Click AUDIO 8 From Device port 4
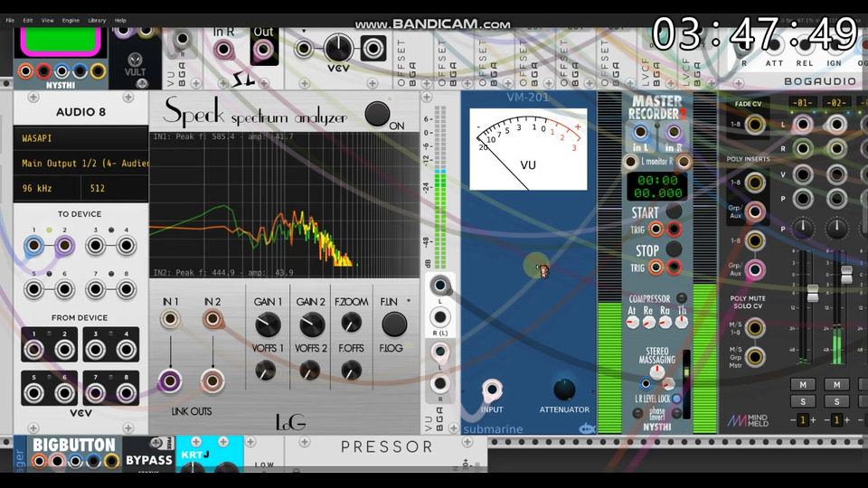 tap(127, 350)
